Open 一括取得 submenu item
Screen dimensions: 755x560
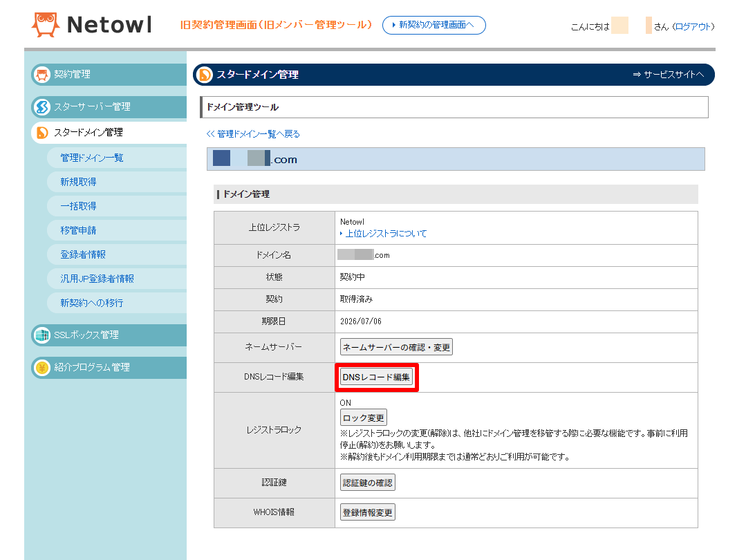(78, 206)
